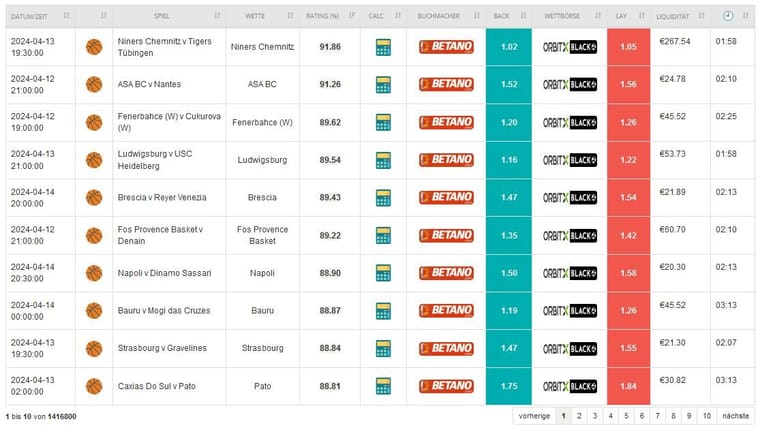Screen dimensions: 760x432
Task: Click Betano logo in Ludwigsburg row
Action: coord(446,160)
